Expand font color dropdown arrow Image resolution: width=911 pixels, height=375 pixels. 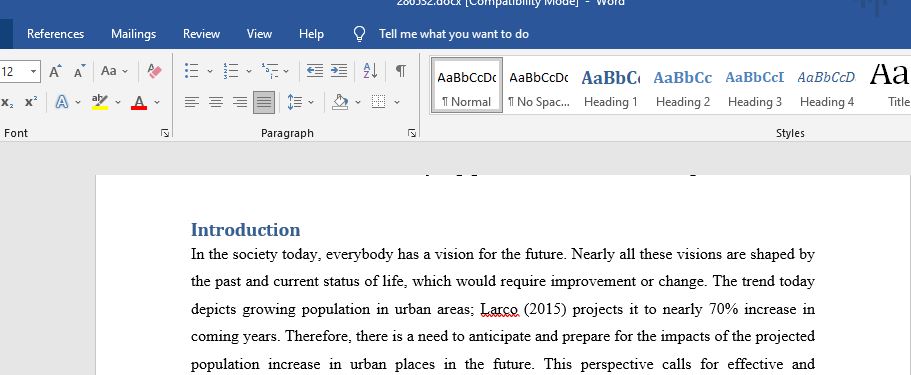point(157,103)
